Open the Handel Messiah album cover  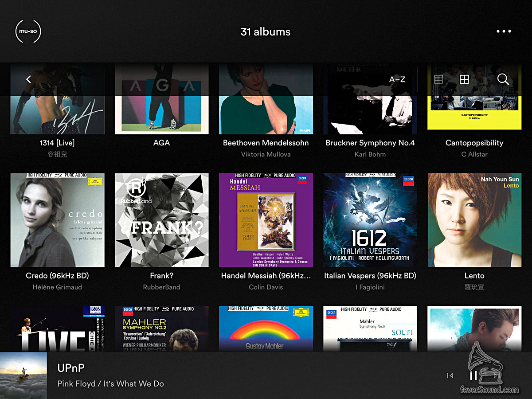click(266, 220)
